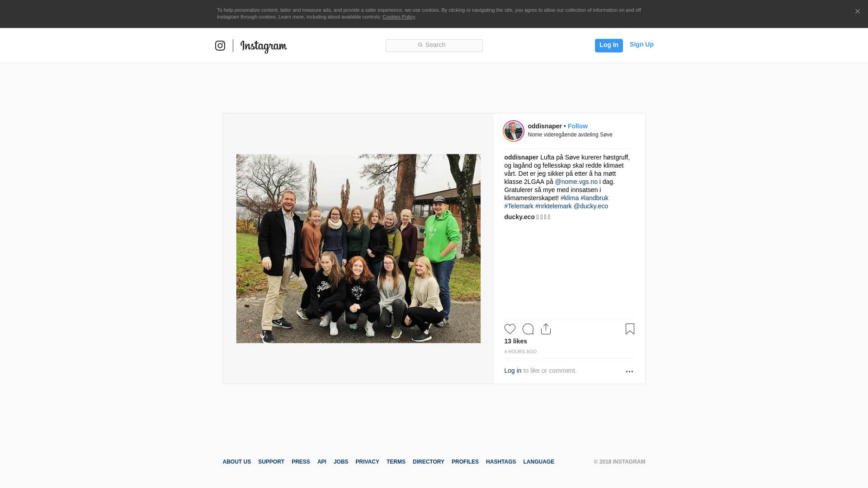This screenshot has height=488, width=868.
Task: Click the Log In button
Action: (x=609, y=45)
